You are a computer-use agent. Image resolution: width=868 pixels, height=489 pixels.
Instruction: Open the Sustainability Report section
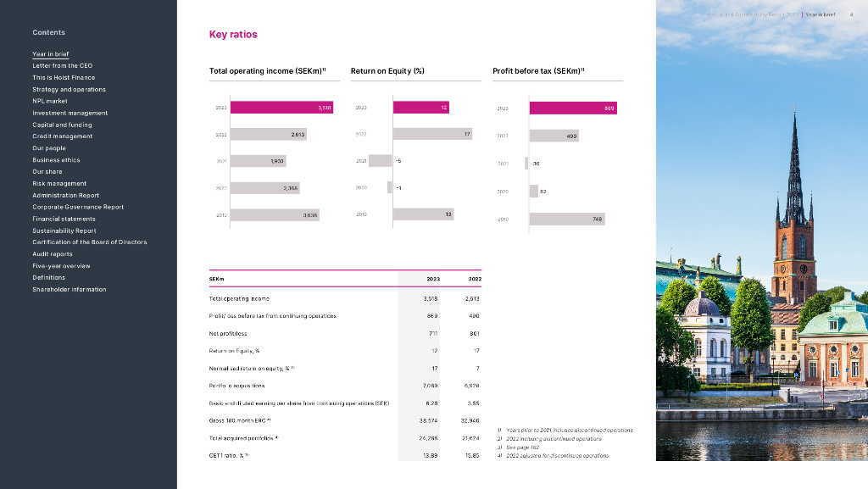[x=64, y=231]
